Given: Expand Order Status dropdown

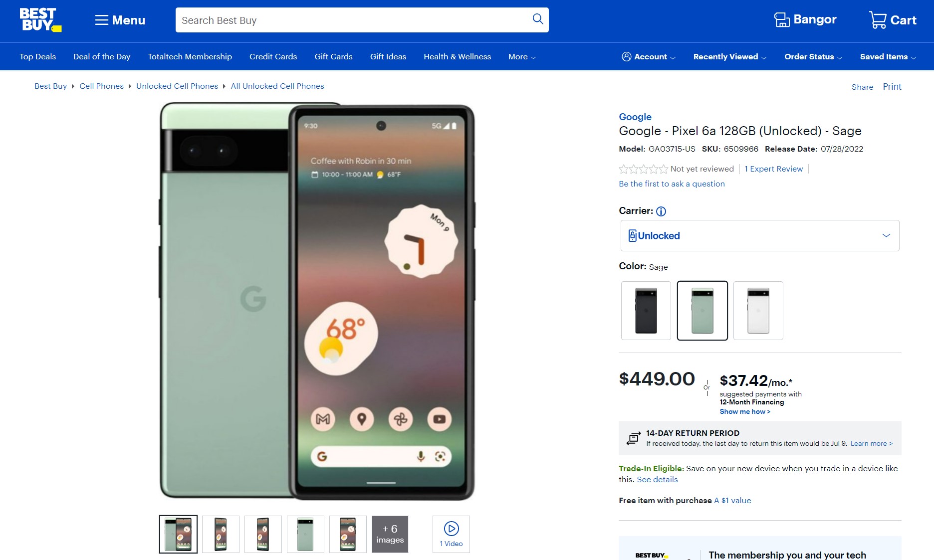Looking at the screenshot, I should (x=813, y=57).
